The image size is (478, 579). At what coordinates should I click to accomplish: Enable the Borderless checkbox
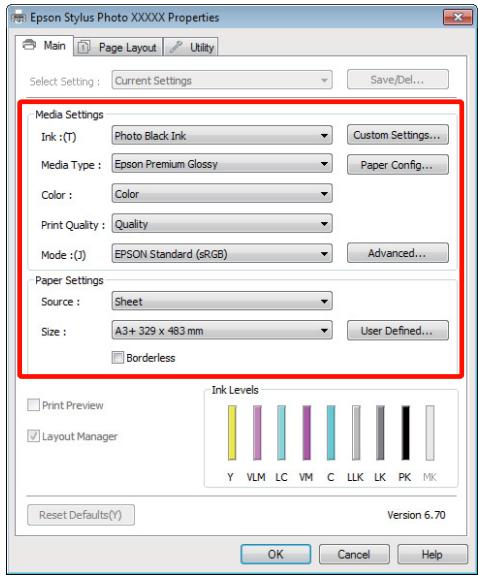coord(117,357)
